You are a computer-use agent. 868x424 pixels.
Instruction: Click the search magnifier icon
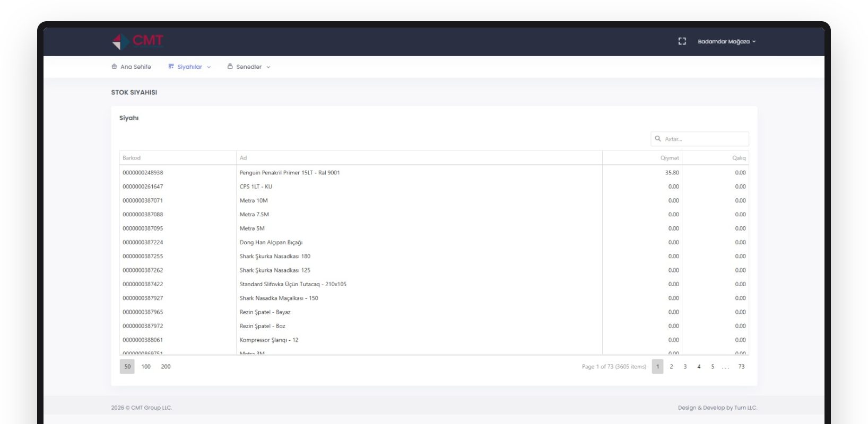(658, 139)
